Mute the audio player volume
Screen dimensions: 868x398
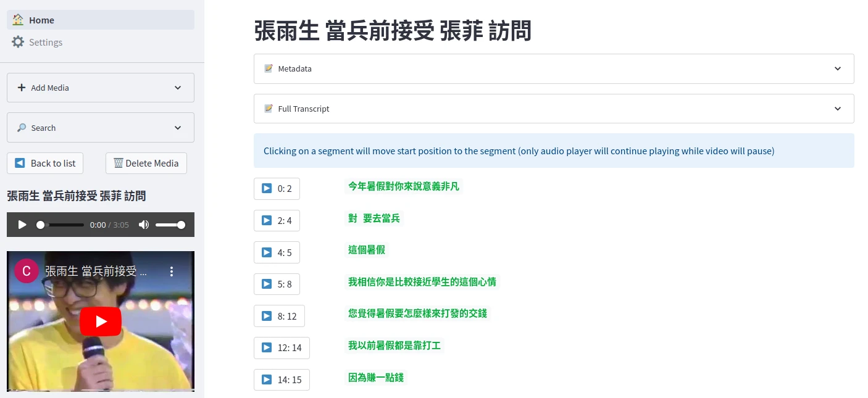pyautogui.click(x=144, y=225)
